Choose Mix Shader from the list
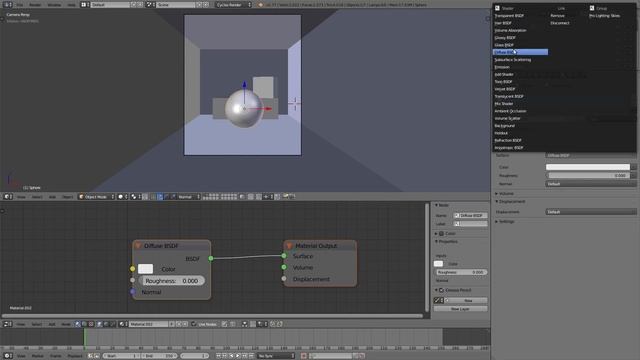The height and width of the screenshot is (360, 640). click(x=504, y=104)
